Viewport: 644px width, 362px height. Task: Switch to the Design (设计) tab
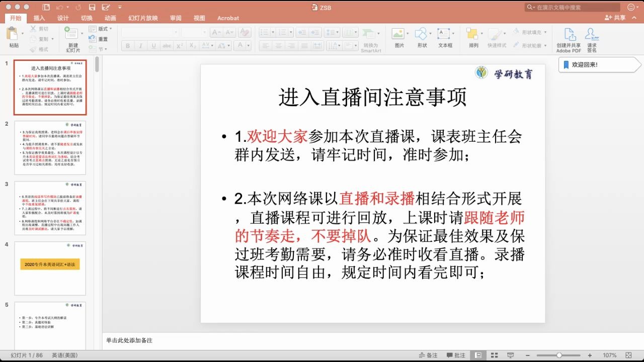(x=63, y=18)
